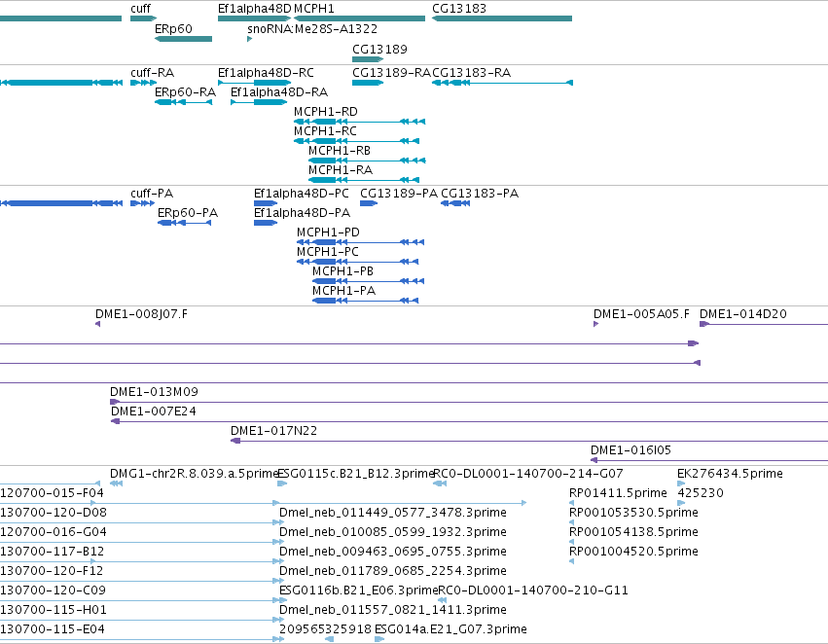Image resolution: width=828 pixels, height=644 pixels.
Task: Click snoRNA:Me28S-A1322 feature label
Action: point(312,29)
